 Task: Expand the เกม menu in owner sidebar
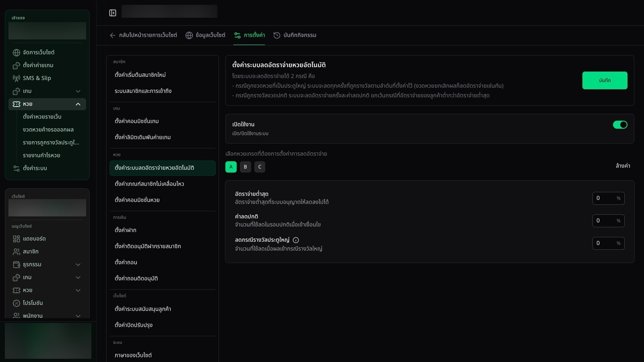[78, 91]
